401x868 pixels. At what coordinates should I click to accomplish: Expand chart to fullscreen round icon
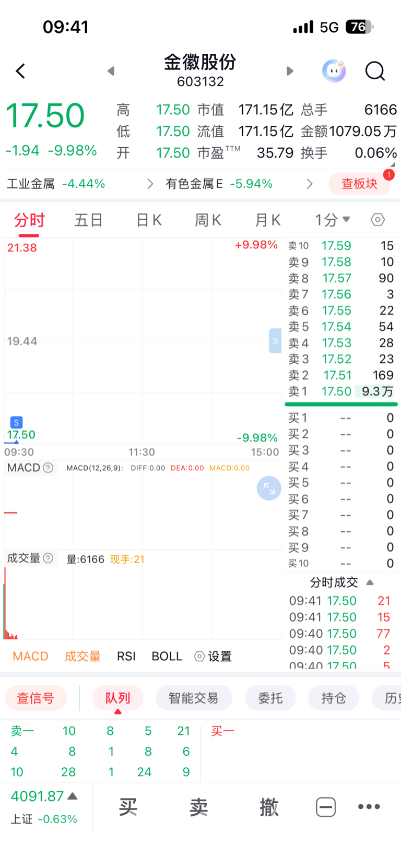coord(269,488)
